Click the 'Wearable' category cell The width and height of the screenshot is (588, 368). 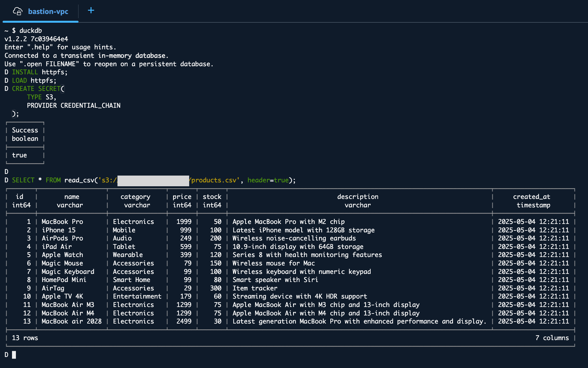(128, 255)
